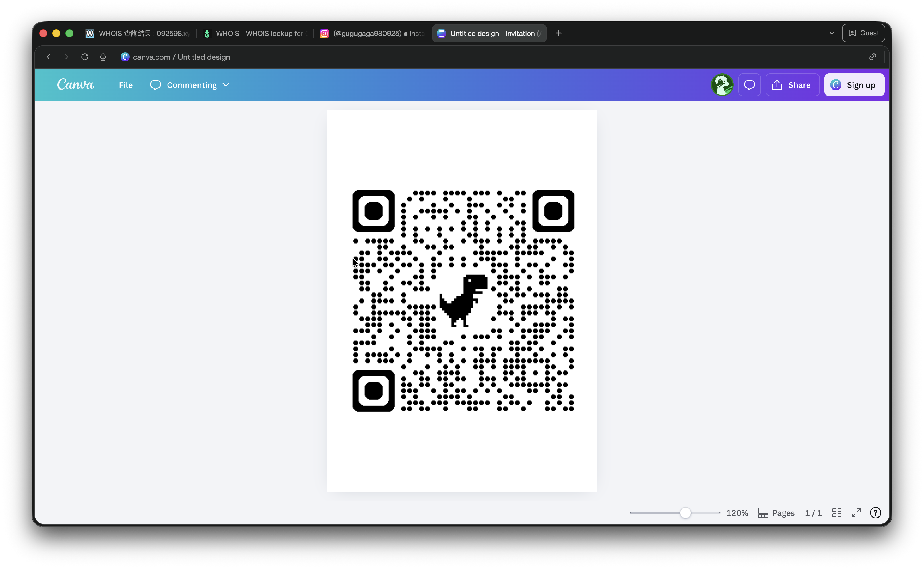The height and width of the screenshot is (569, 924).
Task: Adjust the zoom slider handle
Action: (x=685, y=513)
